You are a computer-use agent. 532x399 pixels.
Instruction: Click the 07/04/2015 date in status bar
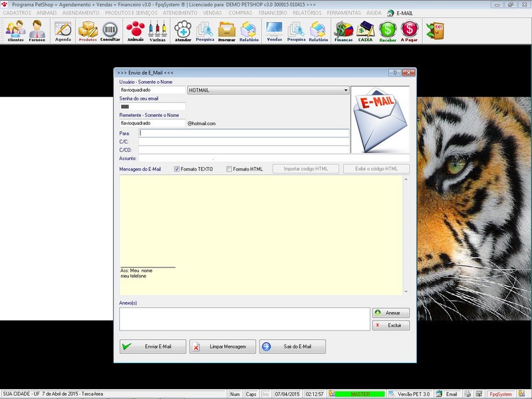(287, 394)
